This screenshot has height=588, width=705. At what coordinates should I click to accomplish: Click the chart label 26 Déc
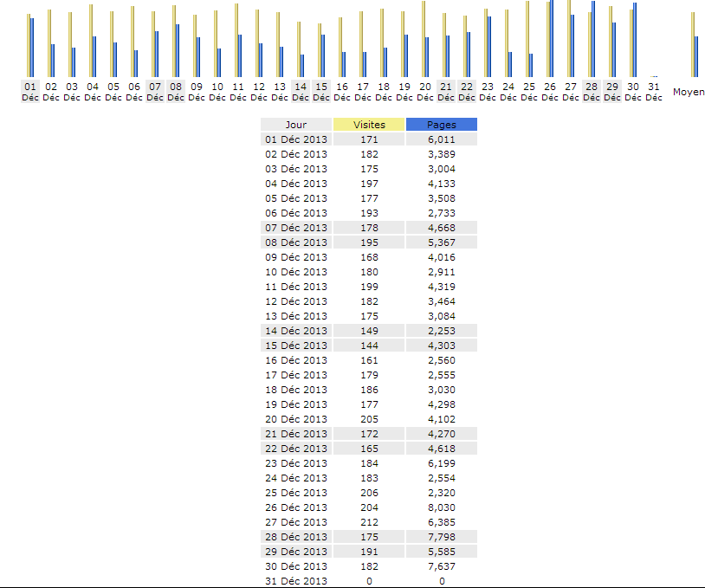[x=550, y=92]
